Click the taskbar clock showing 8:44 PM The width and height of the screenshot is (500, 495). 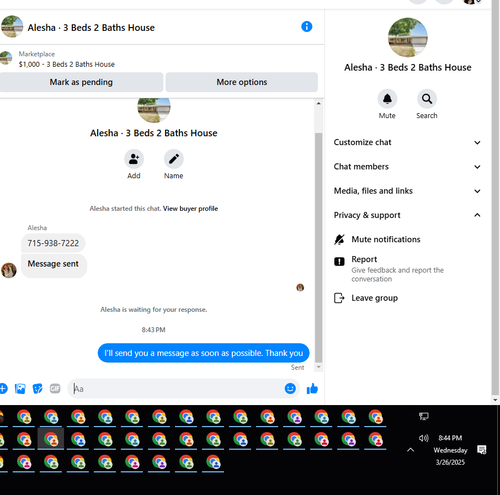pos(450,438)
